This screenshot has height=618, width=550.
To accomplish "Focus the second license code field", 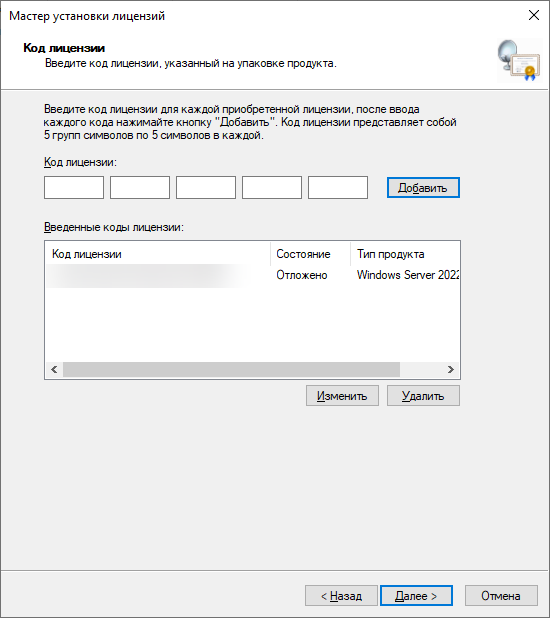I will pos(140,188).
